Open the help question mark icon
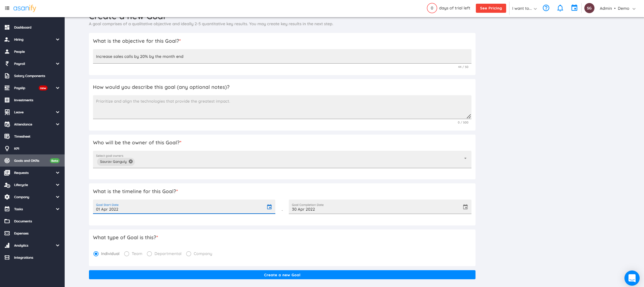 [x=546, y=8]
